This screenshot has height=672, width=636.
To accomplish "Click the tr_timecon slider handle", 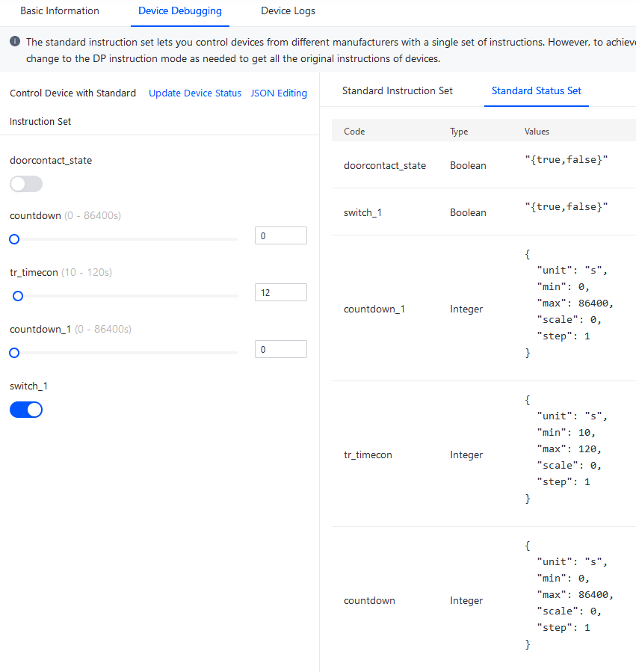I will coord(18,296).
